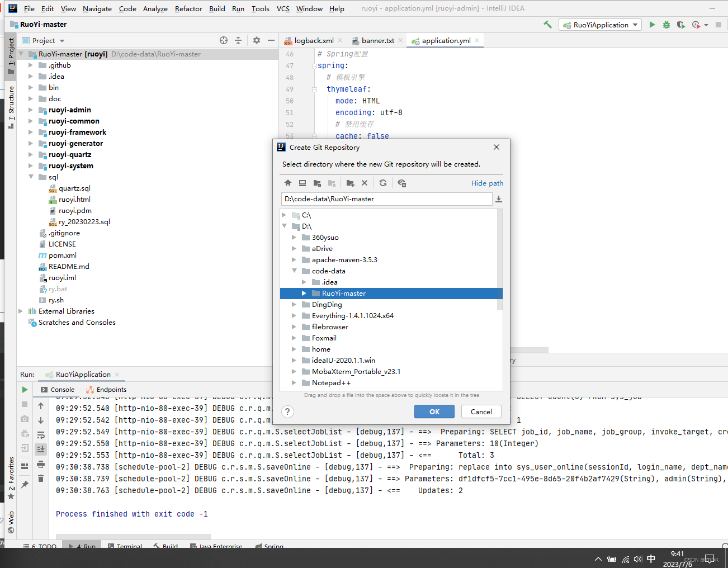Toggle scroll to end in console

tap(41, 449)
